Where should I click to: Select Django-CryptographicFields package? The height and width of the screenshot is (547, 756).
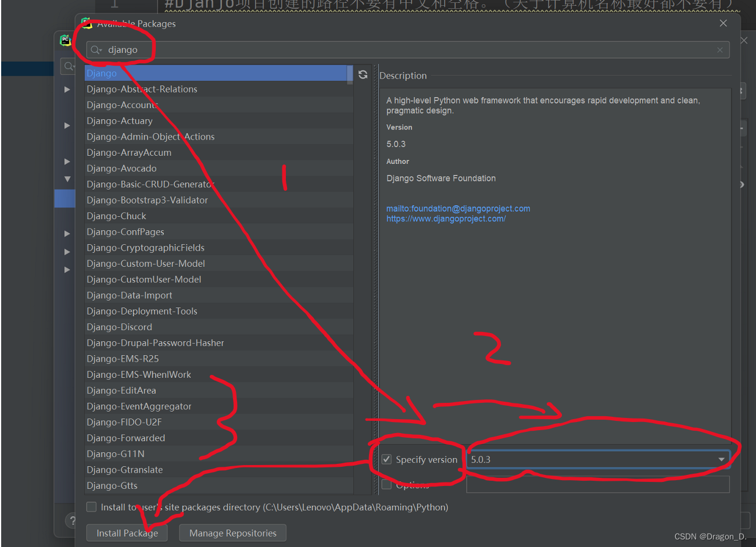[x=219, y=248]
